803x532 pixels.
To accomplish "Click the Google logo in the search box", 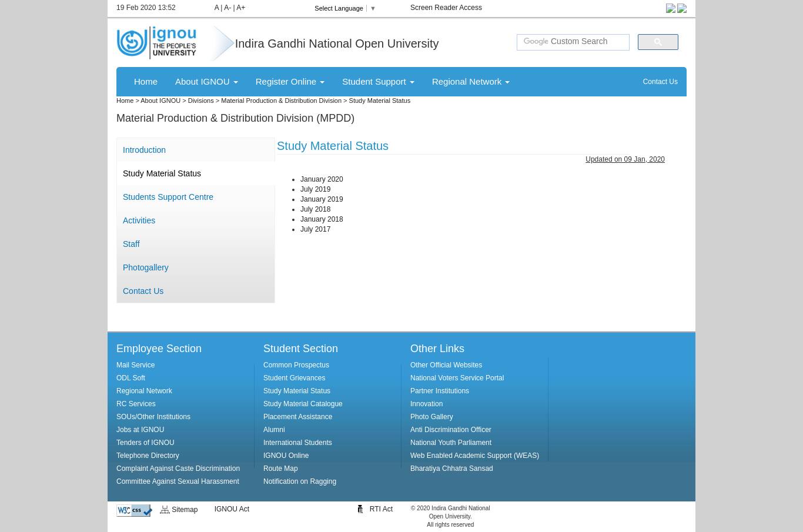I will (x=536, y=41).
